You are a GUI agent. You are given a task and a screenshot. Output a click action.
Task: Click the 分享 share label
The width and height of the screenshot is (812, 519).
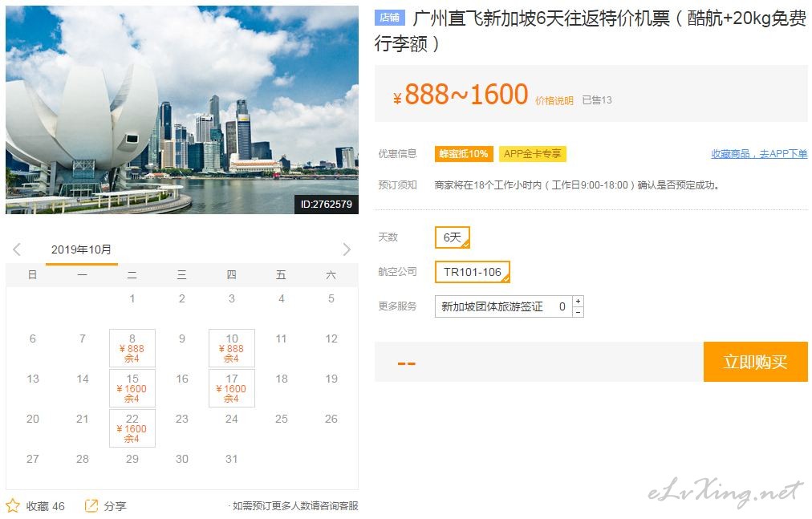[115, 506]
